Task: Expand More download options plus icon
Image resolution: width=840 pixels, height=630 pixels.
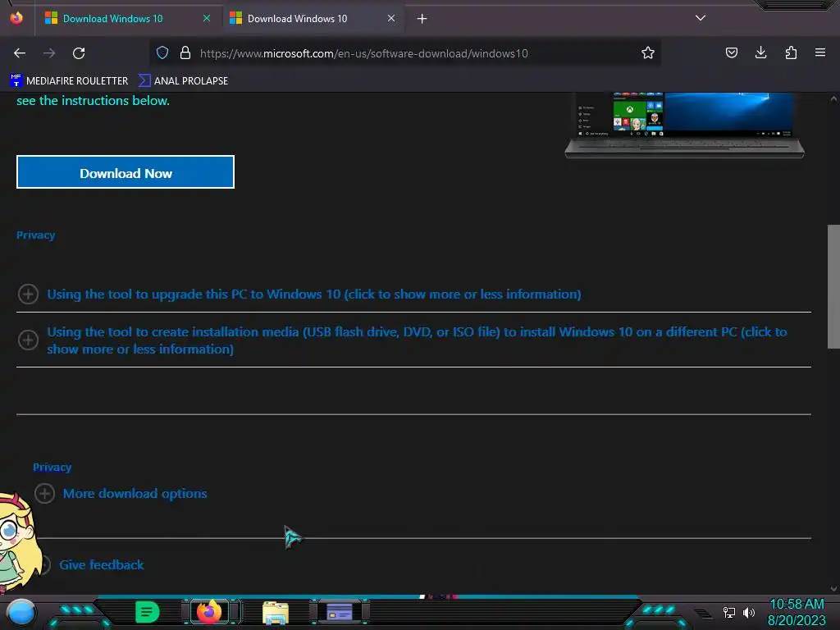Action: click(x=44, y=493)
